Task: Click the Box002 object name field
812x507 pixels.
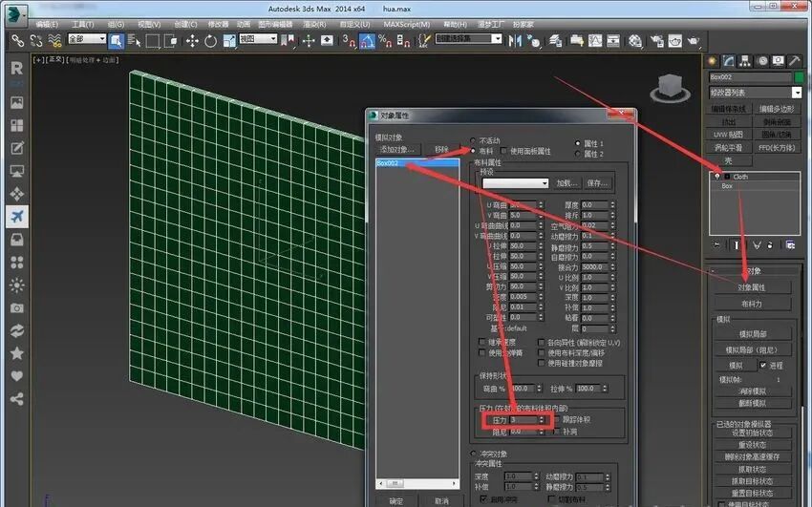Action: 750,77
